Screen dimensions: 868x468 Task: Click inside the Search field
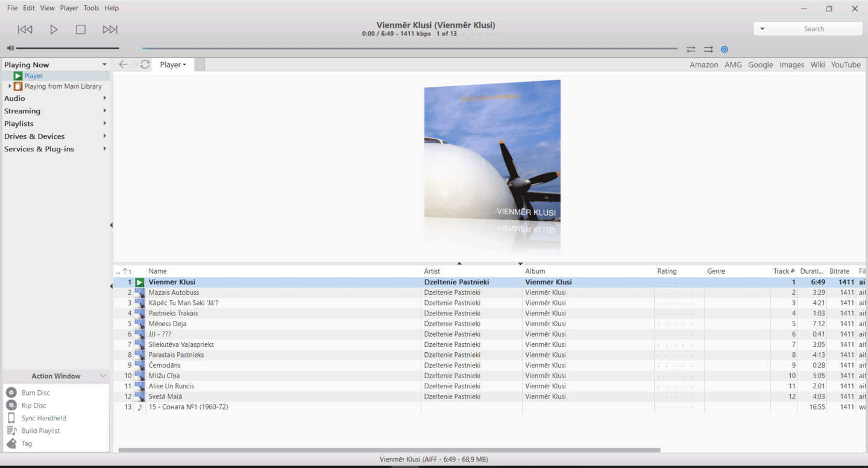(x=814, y=29)
